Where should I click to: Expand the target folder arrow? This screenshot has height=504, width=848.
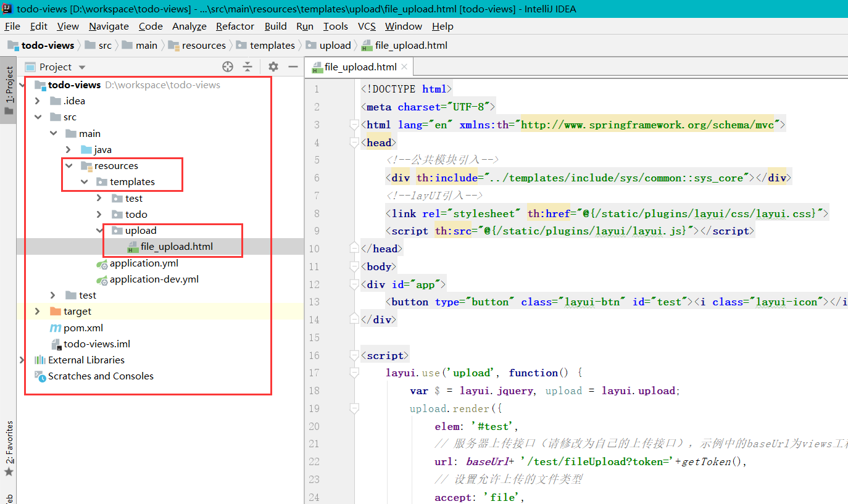(x=38, y=311)
